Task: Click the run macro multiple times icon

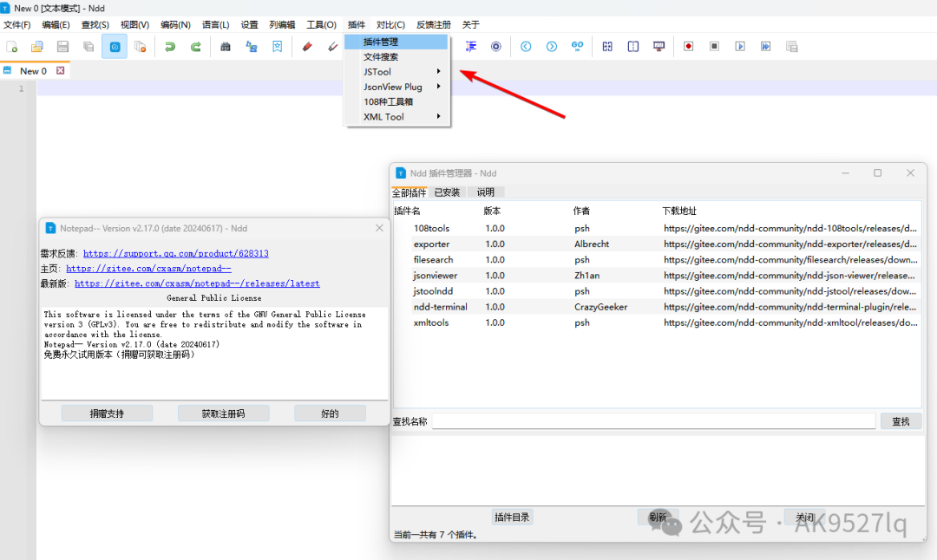Action: (765, 47)
